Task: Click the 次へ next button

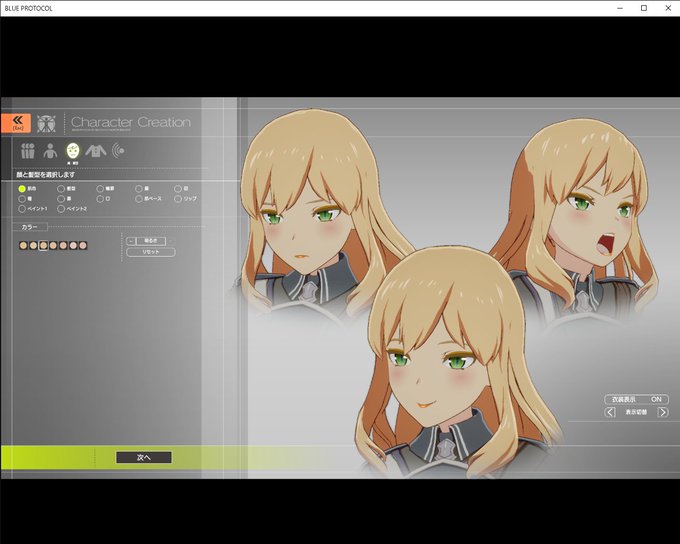Action: click(144, 457)
